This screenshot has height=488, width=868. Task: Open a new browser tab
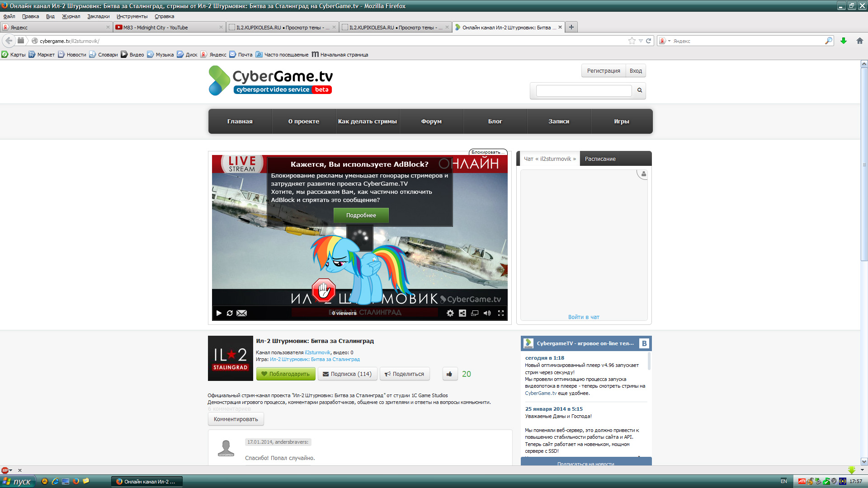(x=571, y=27)
